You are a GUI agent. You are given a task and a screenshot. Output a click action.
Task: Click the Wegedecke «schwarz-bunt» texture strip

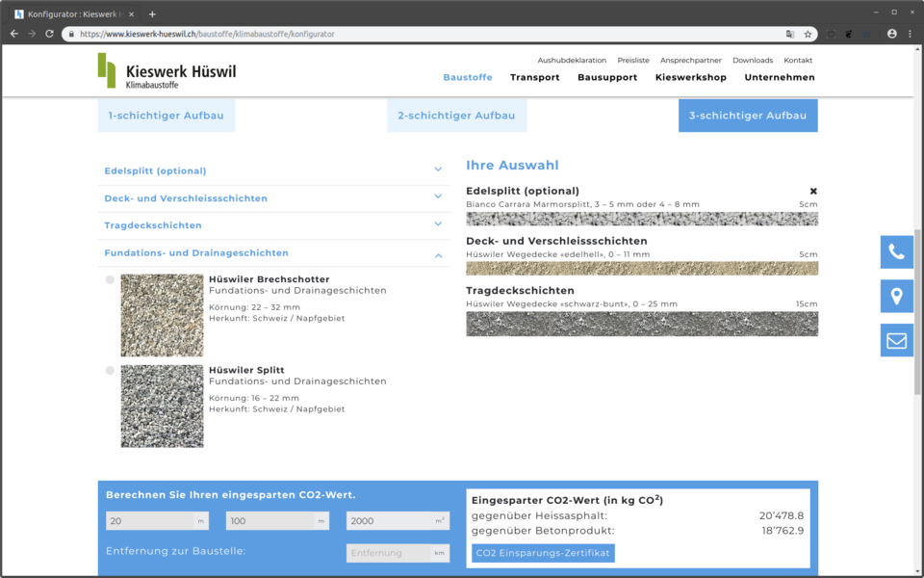click(642, 325)
